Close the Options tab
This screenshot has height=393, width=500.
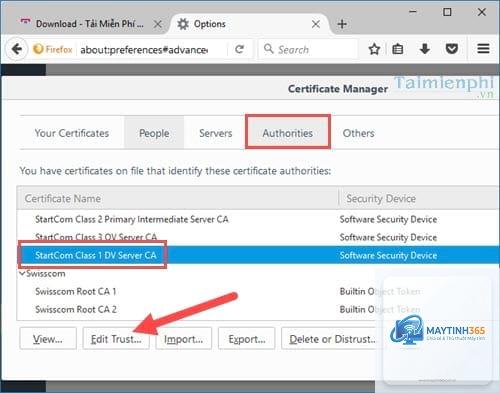click(x=316, y=24)
